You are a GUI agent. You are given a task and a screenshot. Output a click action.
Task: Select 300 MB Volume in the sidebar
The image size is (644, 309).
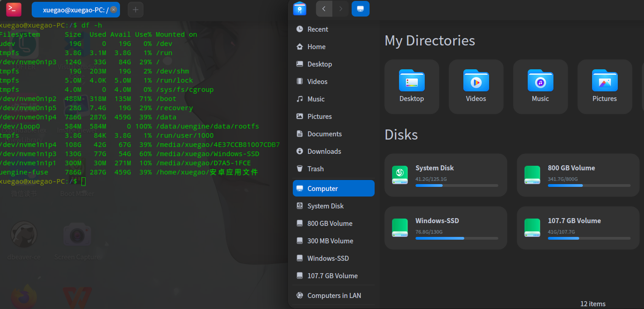point(330,241)
